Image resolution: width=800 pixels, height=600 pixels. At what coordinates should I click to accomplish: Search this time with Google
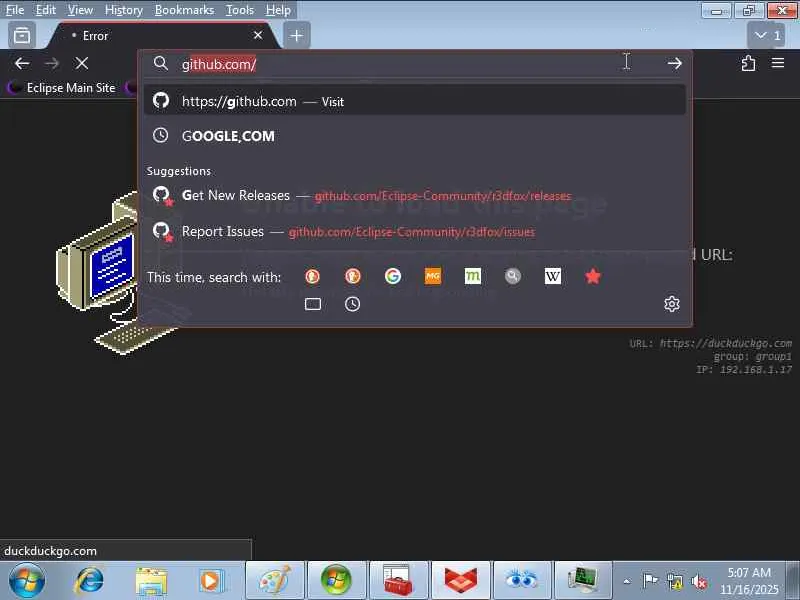pyautogui.click(x=392, y=277)
